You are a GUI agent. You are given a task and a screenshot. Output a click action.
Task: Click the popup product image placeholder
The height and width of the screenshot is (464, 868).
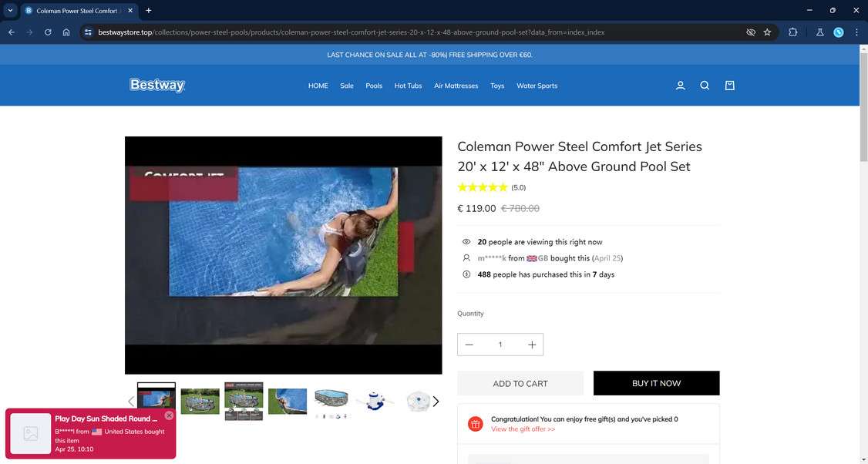tap(30, 433)
